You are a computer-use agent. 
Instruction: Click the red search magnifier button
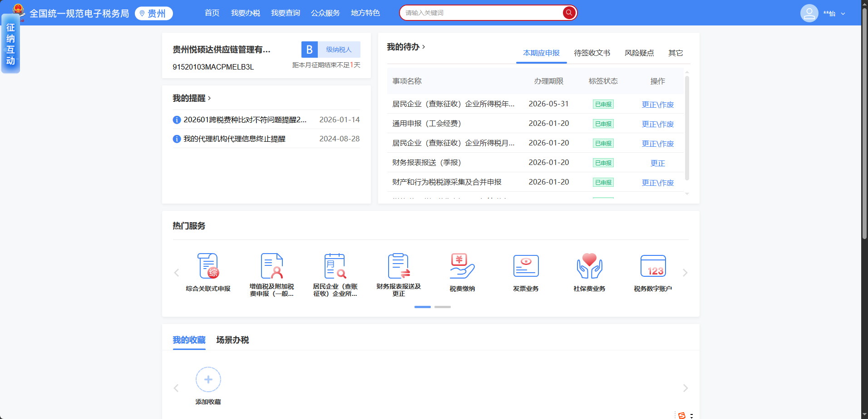(x=569, y=13)
